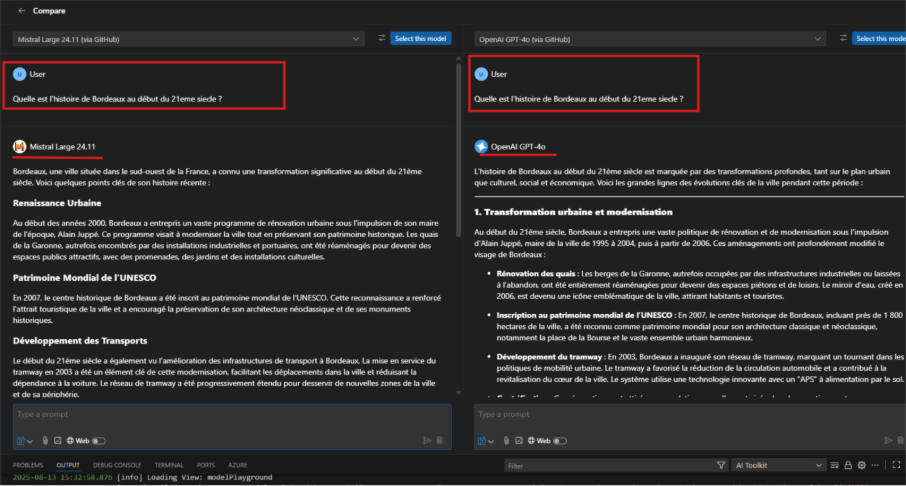Click the left user question about Bordeaux
The height and width of the screenshot is (486, 906).
(117, 99)
